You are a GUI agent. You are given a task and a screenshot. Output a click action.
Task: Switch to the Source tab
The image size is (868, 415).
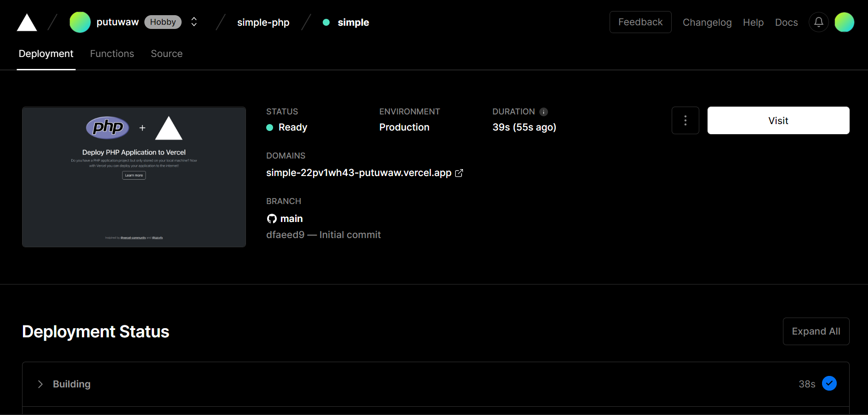166,54
